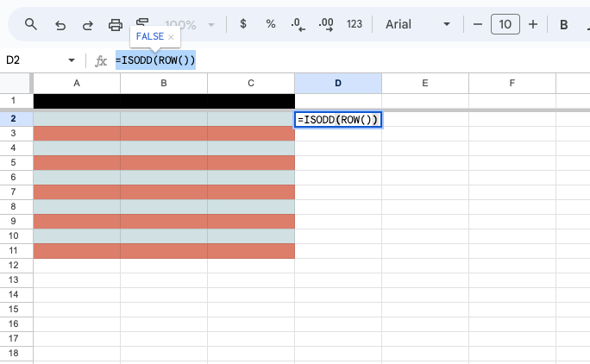This screenshot has width=590, height=364.
Task: Click the select-all corner box
Action: (15, 83)
